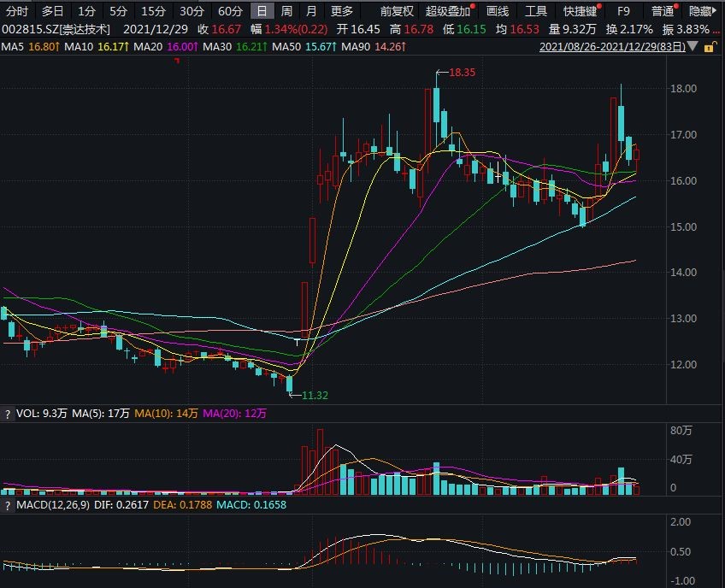Open help for the VOL indicator
This screenshot has height=588, width=725.
[x=7, y=414]
